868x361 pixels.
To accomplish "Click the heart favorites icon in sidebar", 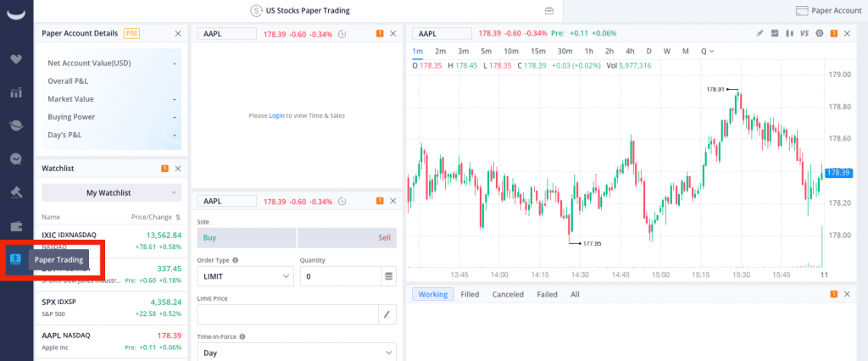I will pyautogui.click(x=15, y=59).
